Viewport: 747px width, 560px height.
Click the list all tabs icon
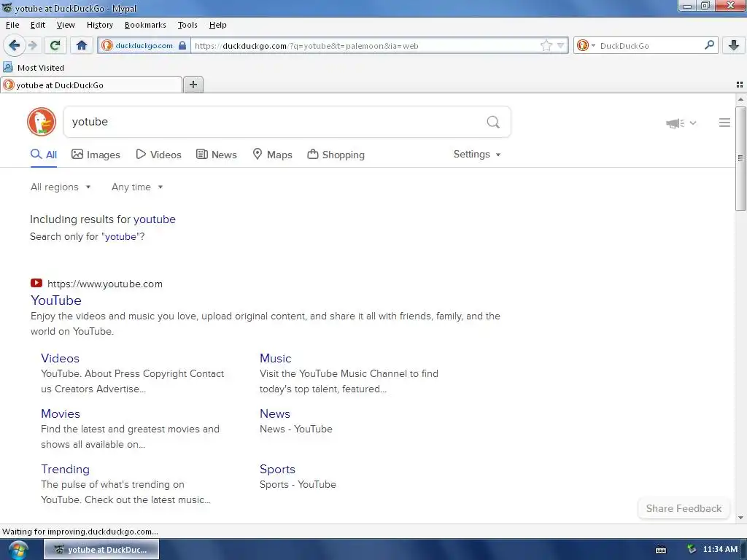pos(740,85)
